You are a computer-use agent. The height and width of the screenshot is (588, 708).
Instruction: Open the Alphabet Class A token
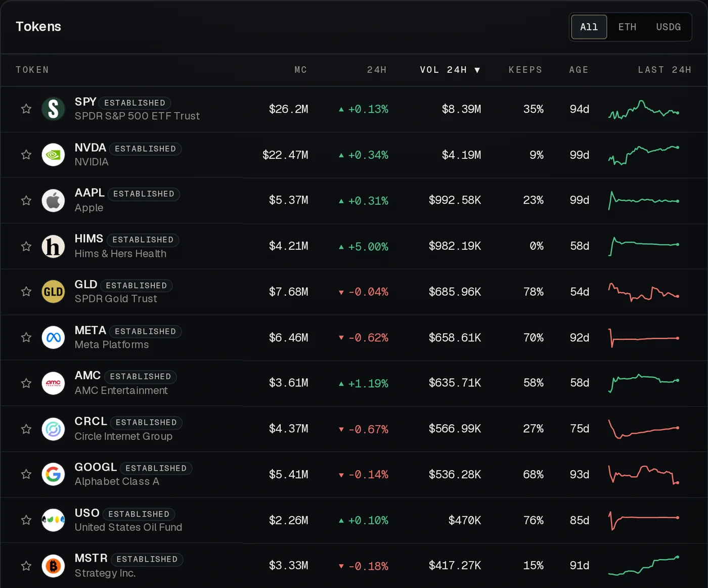[x=117, y=482]
